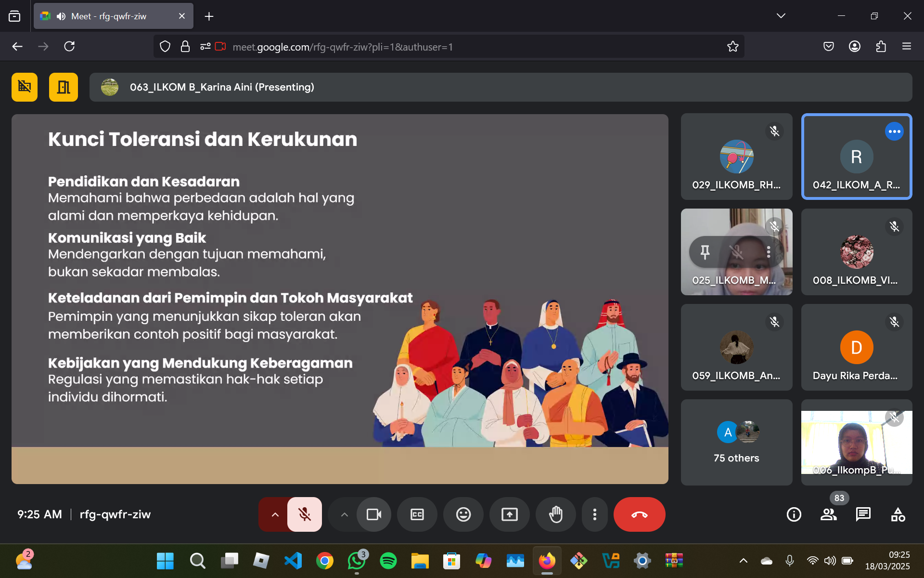Screen dimensions: 924x578
Task: Open the activities icon
Action: [898, 514]
